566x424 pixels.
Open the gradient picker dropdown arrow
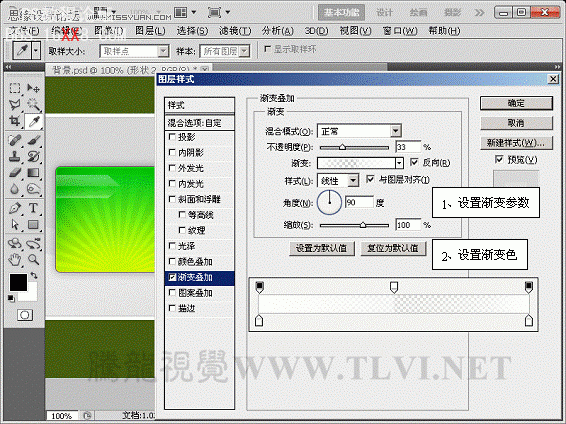click(399, 163)
